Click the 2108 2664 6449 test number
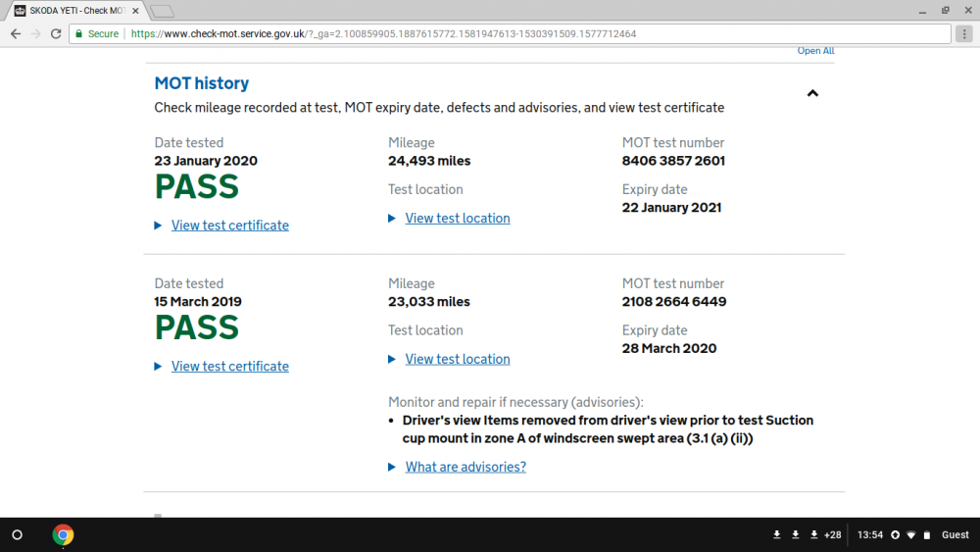980x552 pixels. (674, 301)
